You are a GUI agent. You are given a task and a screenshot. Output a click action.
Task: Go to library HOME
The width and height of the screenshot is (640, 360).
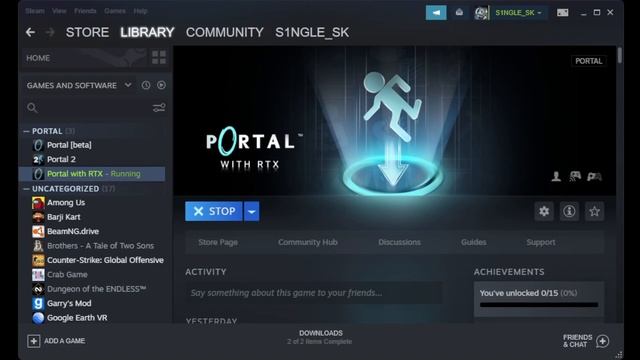click(38, 58)
